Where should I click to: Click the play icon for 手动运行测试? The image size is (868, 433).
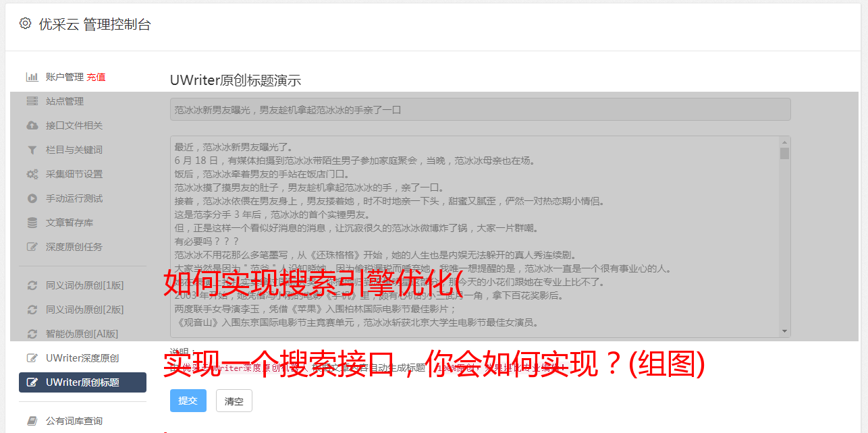tap(32, 198)
